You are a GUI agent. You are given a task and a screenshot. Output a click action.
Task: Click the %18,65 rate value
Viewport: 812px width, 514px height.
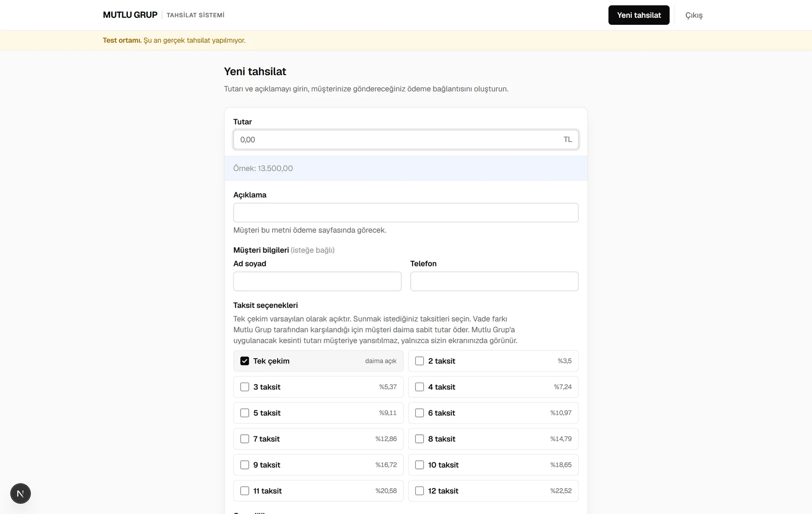561,465
